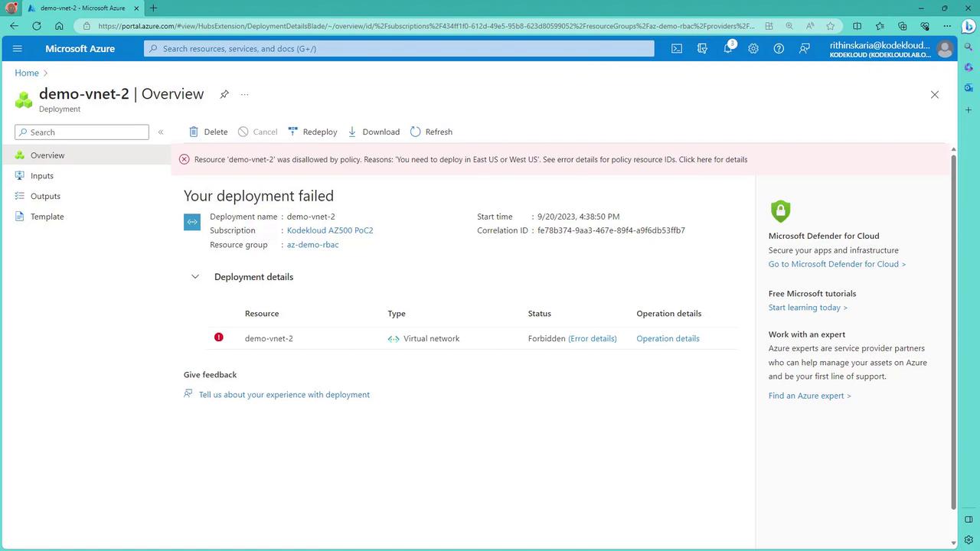Image resolution: width=980 pixels, height=551 pixels.
Task: Open the more options ellipsis beside the title
Action: (x=244, y=94)
